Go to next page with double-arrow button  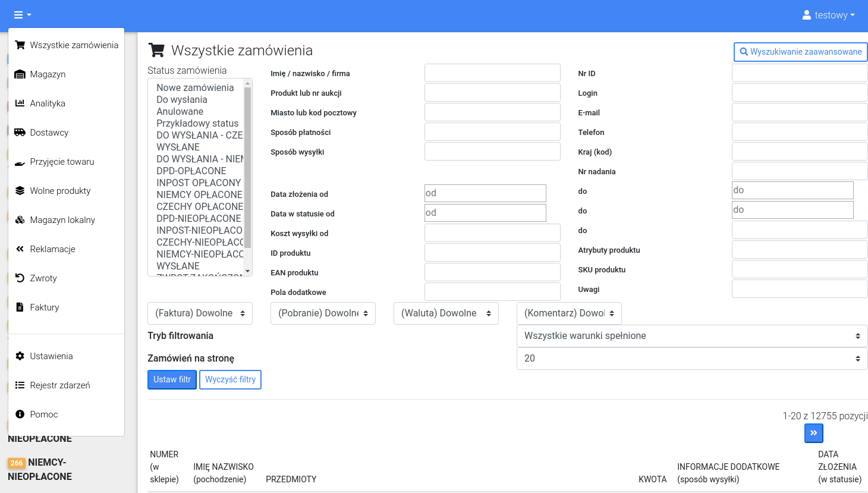coord(813,433)
